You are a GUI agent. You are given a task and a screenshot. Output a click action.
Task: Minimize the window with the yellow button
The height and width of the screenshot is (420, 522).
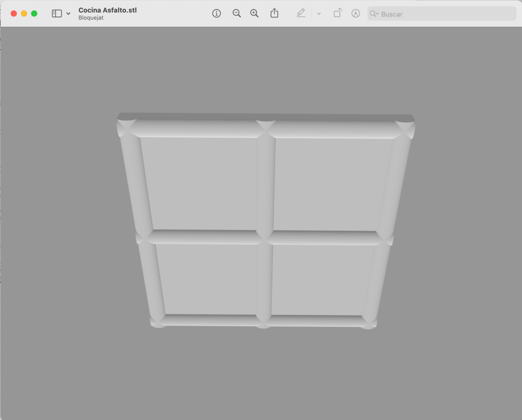tap(24, 13)
